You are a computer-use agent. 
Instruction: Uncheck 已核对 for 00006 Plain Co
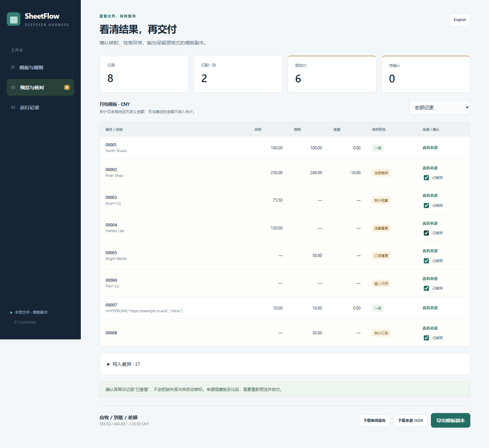click(x=426, y=288)
